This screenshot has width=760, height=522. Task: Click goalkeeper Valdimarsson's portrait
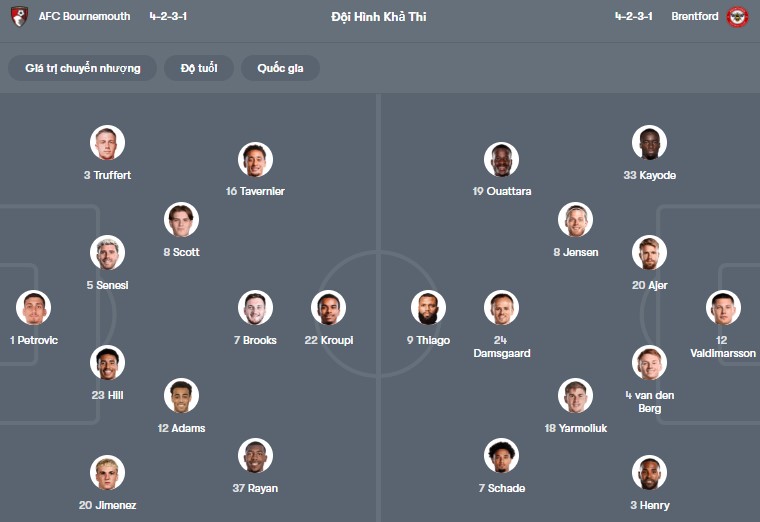pyautogui.click(x=723, y=308)
